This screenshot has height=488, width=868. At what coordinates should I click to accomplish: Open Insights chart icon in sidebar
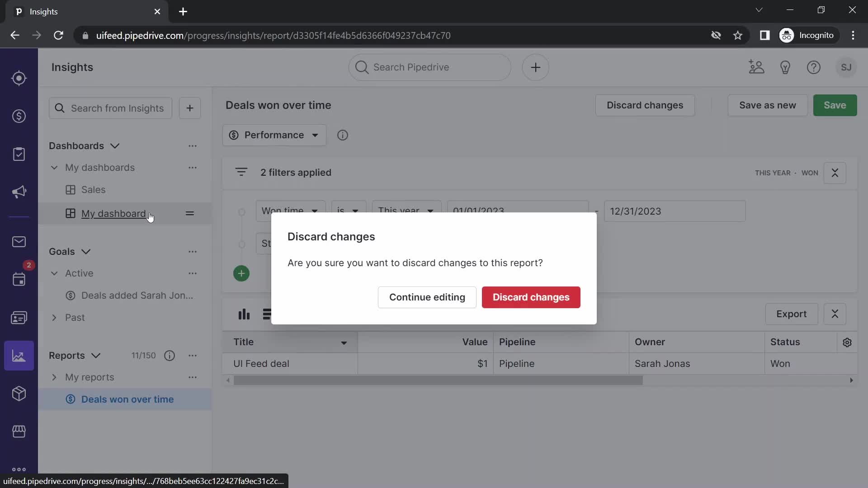(19, 356)
